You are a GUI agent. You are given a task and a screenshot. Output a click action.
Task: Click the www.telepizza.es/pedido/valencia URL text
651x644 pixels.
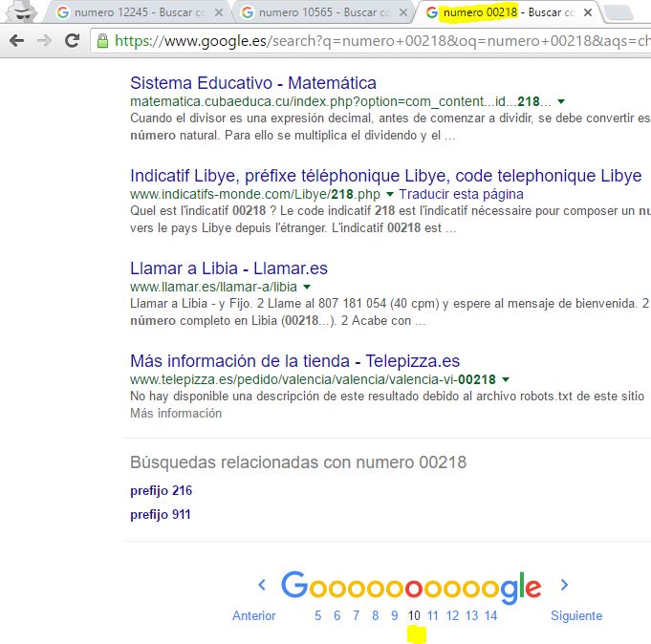tap(313, 379)
